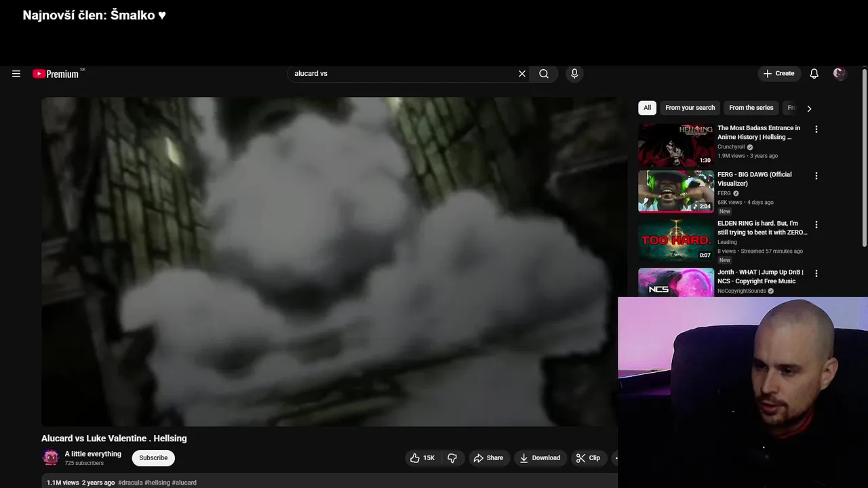Open the hamburger guide menu
The image size is (868, 488).
[x=16, y=74]
